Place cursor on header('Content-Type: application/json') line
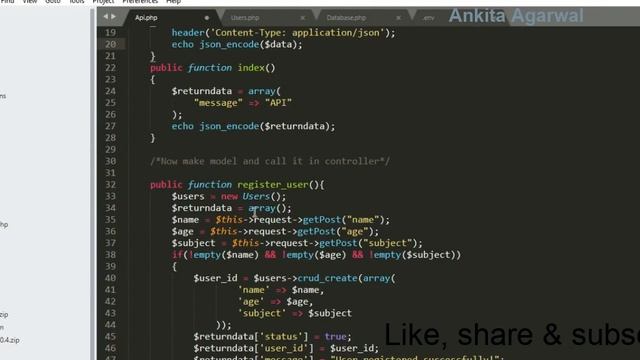 (x=284, y=33)
